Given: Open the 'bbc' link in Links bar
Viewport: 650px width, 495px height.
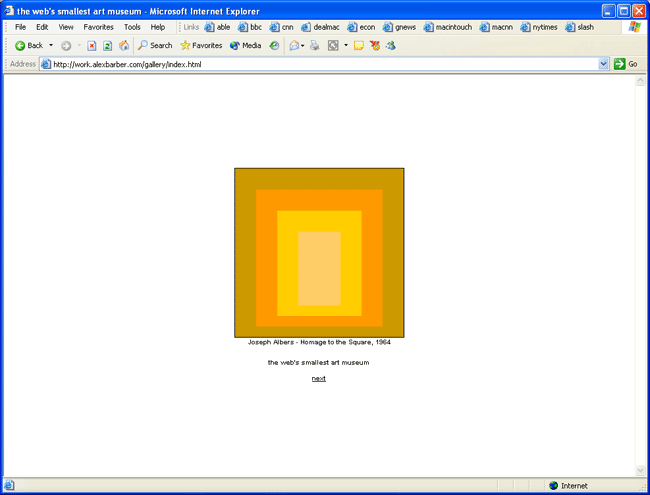Looking at the screenshot, I should click(250, 27).
